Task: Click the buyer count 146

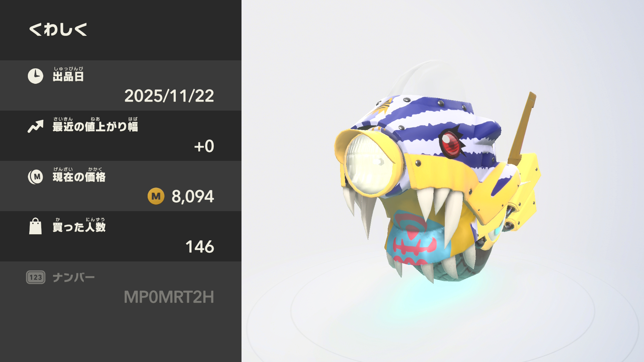Action: point(200,247)
